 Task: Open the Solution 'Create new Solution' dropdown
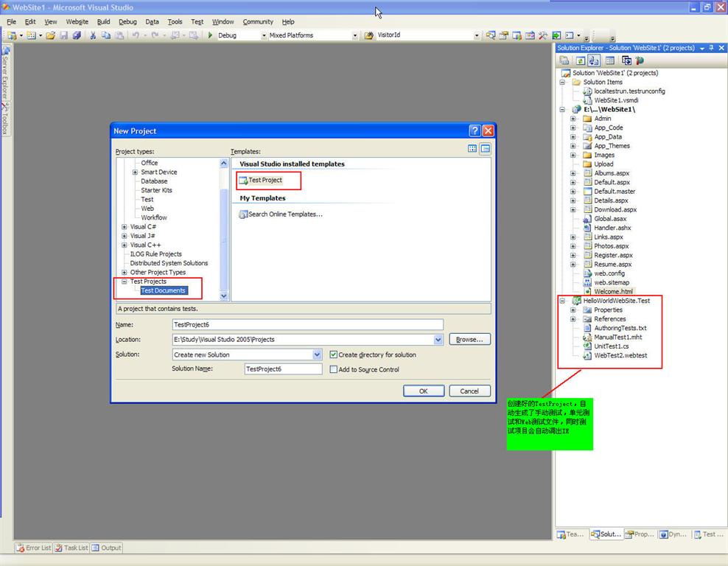pos(317,354)
